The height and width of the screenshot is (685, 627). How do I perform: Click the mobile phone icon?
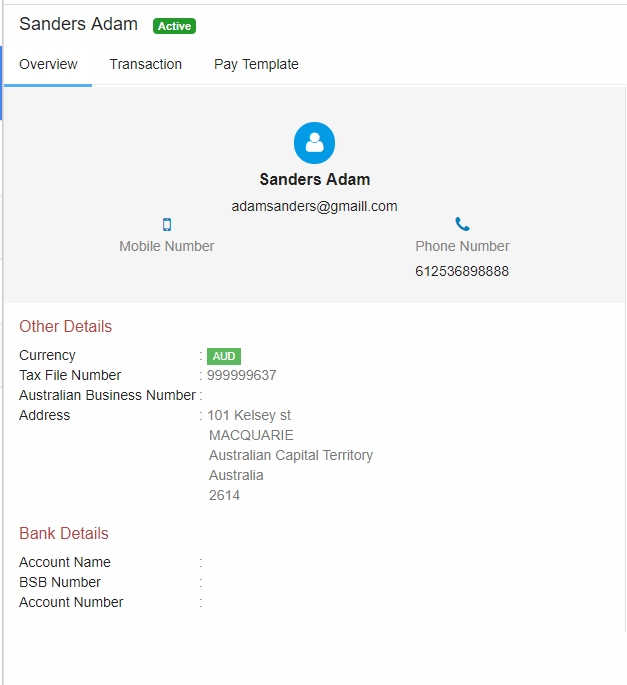click(x=167, y=224)
